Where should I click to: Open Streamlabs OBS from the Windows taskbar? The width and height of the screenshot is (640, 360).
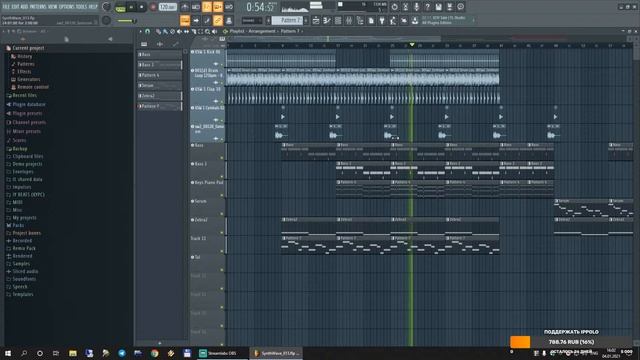pos(222,353)
